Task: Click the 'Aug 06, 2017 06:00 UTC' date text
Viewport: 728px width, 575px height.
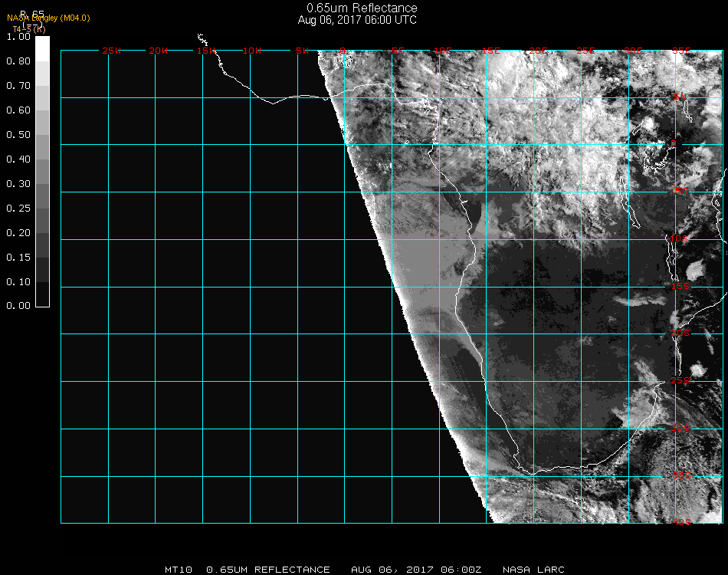Action: [357, 20]
